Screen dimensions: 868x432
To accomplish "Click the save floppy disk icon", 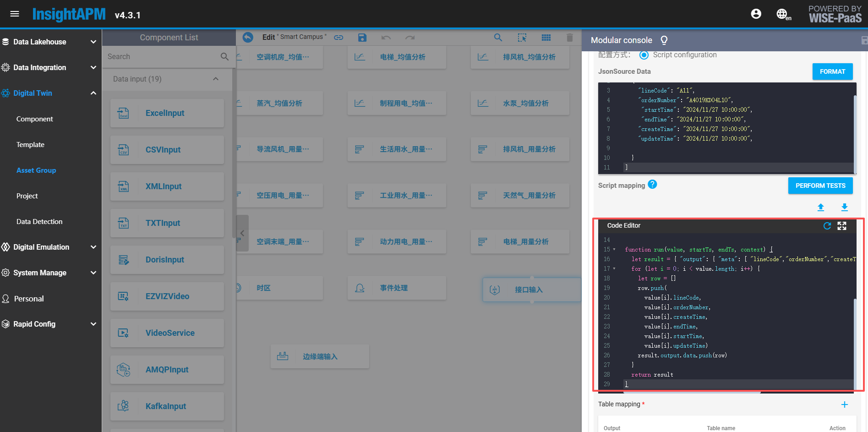I will [362, 38].
